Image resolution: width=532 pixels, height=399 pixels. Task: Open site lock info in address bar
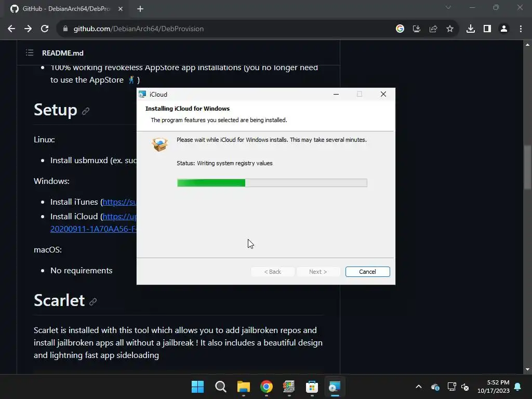coord(65,29)
